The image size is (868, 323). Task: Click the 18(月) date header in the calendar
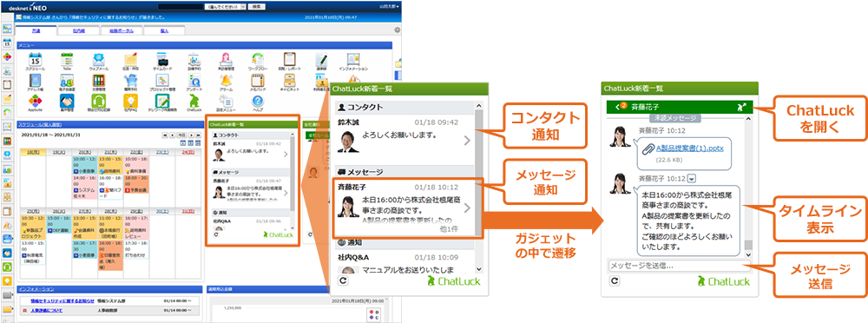point(33,151)
